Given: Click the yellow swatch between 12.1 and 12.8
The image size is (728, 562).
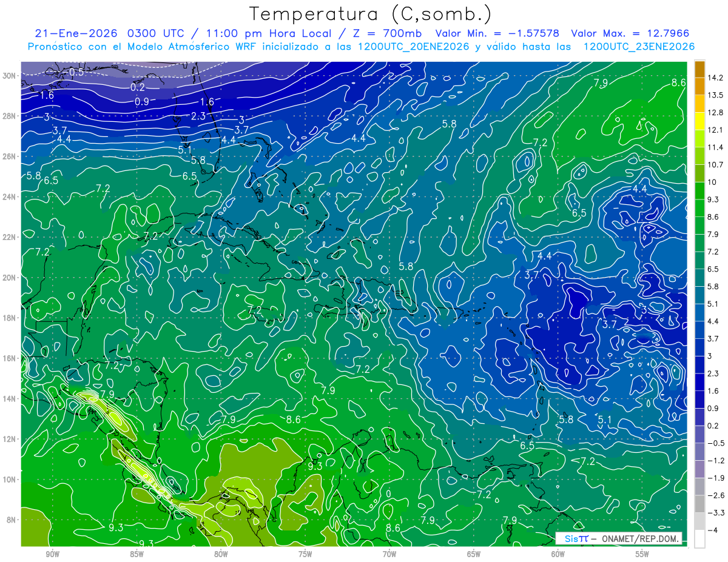Looking at the screenshot, I should (699, 121).
